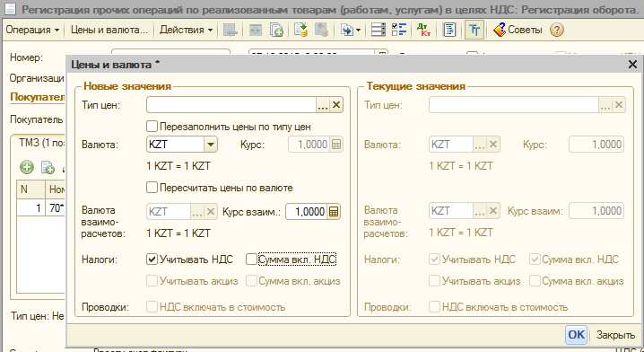
Task: Open the Цены и валюта... menu item
Action: 109,30
